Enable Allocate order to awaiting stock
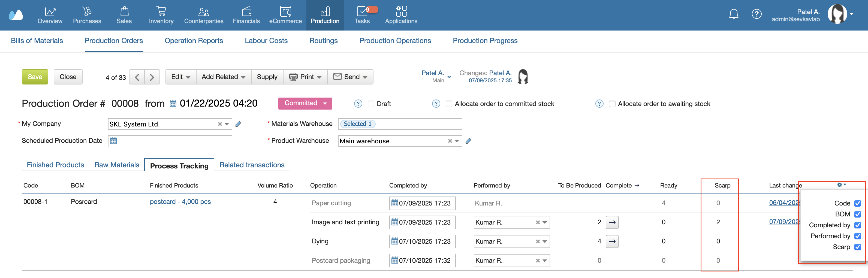Image resolution: width=868 pixels, height=278 pixels. click(x=612, y=104)
